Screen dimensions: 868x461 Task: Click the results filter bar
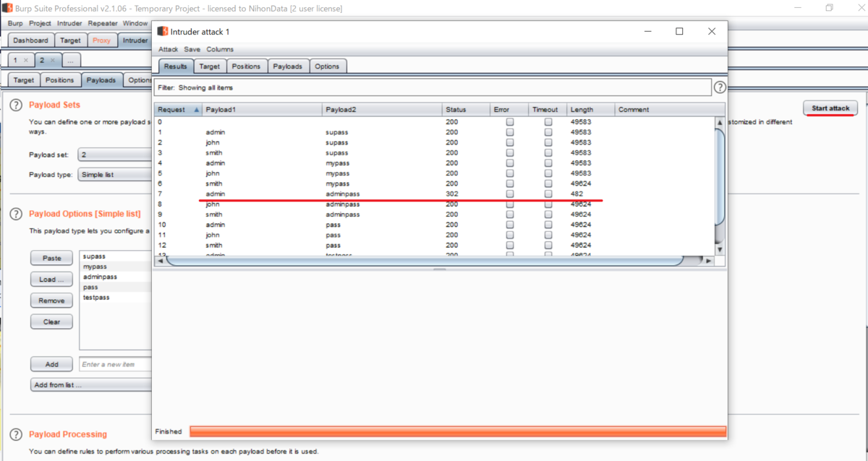433,87
